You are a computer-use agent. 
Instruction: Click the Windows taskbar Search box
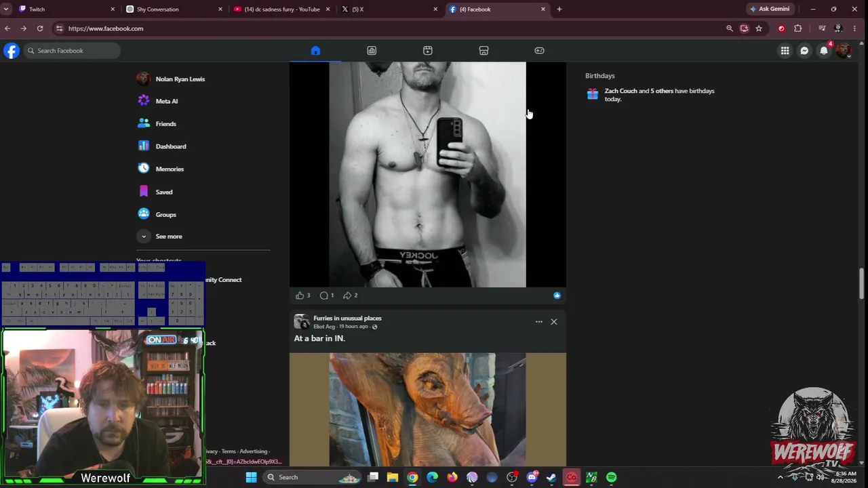(x=312, y=477)
